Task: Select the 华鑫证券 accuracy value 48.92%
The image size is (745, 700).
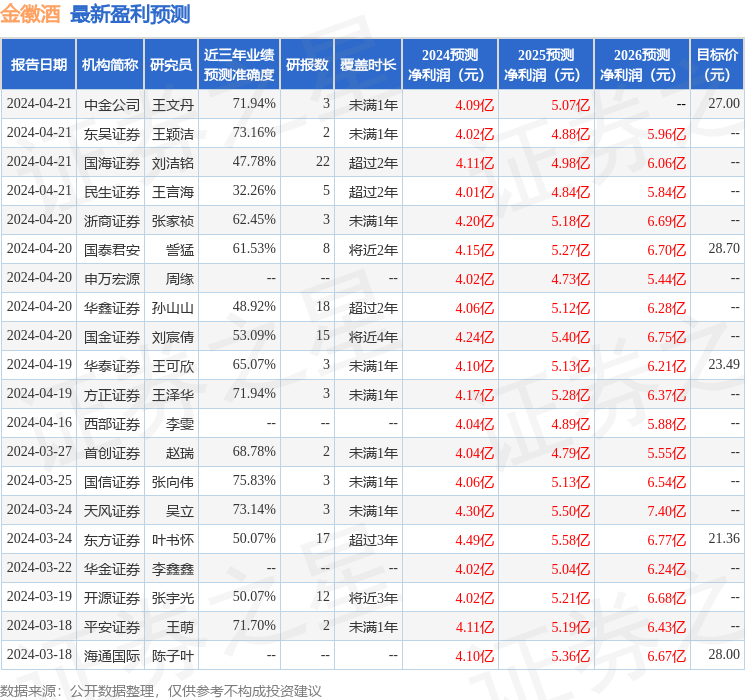Action: [254, 307]
